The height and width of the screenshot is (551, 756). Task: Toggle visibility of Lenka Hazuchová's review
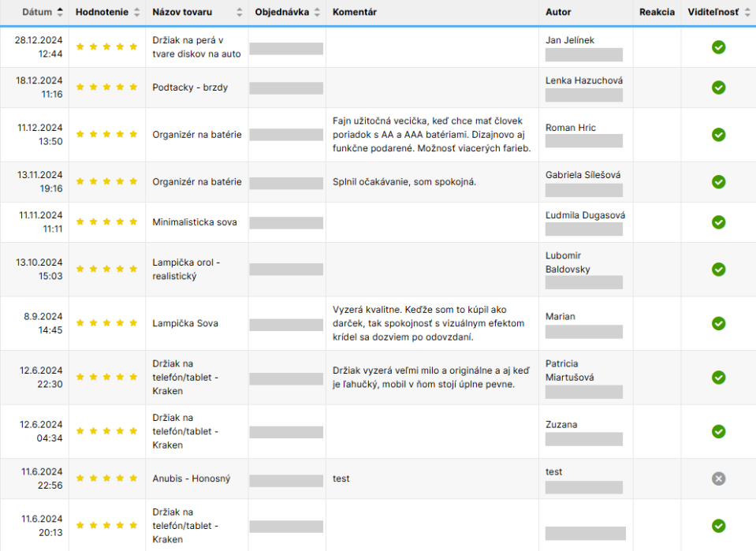[x=718, y=87]
